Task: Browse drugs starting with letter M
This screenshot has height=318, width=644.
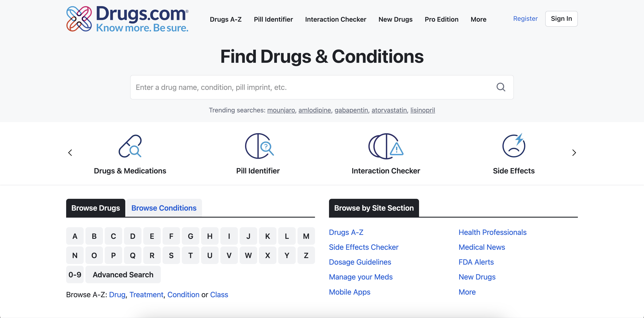Action: coord(306,236)
